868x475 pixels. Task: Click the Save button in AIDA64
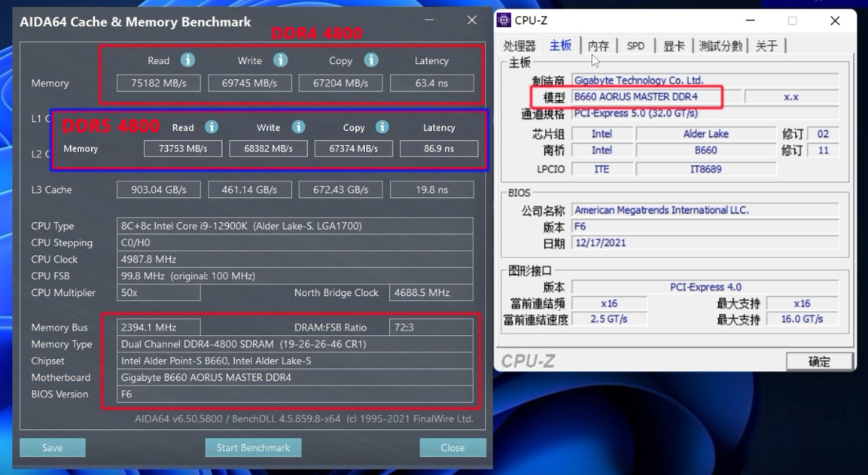[52, 447]
